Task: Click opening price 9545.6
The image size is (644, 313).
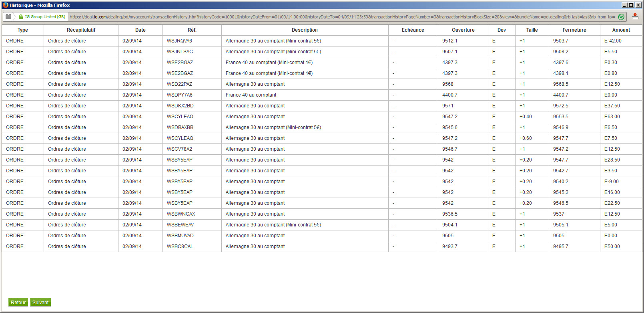Action: point(450,127)
